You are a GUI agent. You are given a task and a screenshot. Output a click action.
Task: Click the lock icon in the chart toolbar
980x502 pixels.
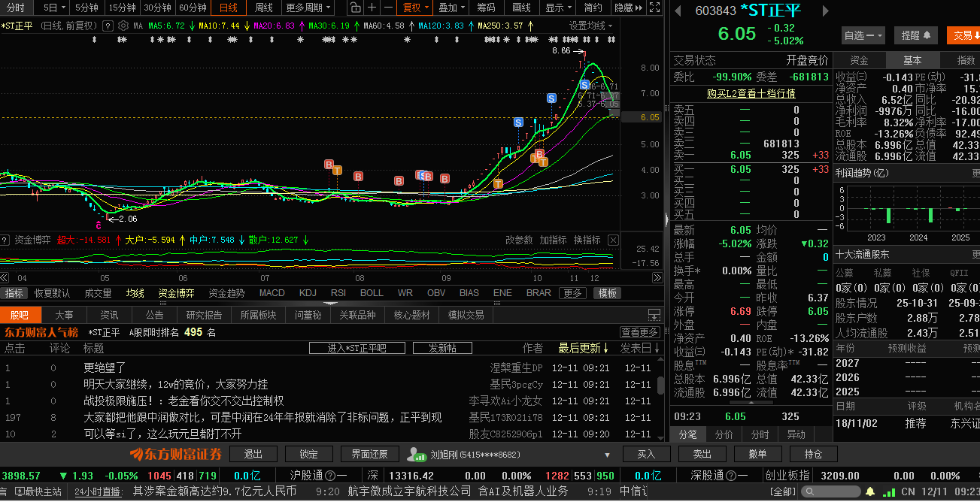coord(355,8)
